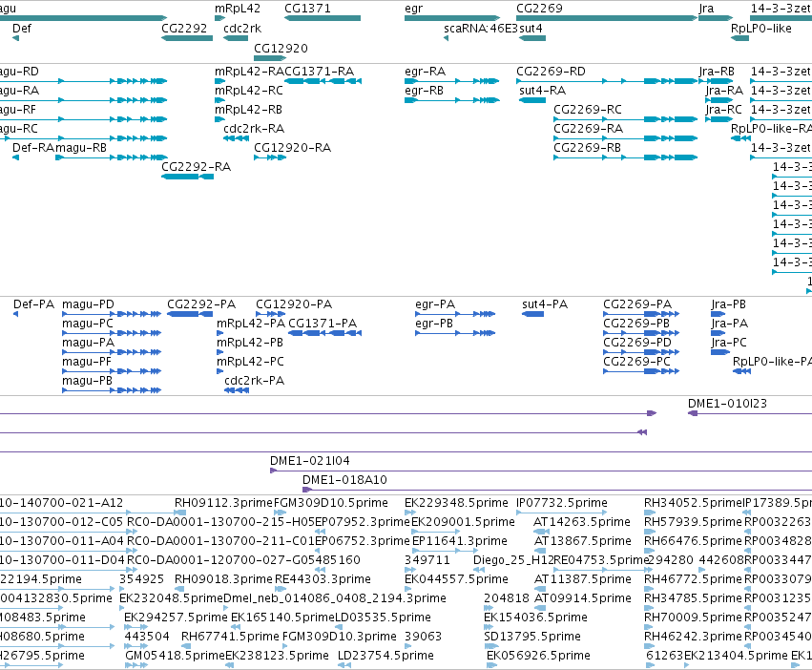Viewport: 812px width, 670px height.
Task: Click the cdc2rk-PA protein label
Action: pos(254,381)
